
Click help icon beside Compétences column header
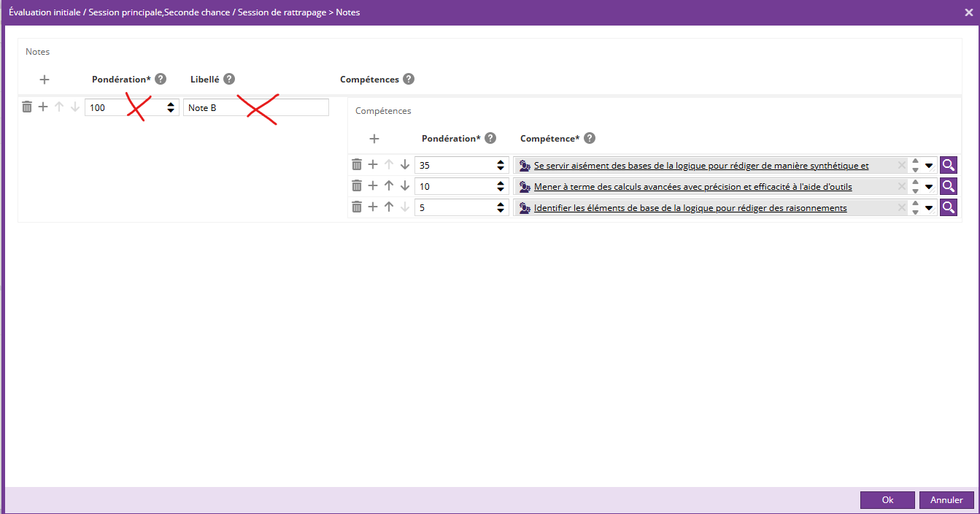click(409, 80)
